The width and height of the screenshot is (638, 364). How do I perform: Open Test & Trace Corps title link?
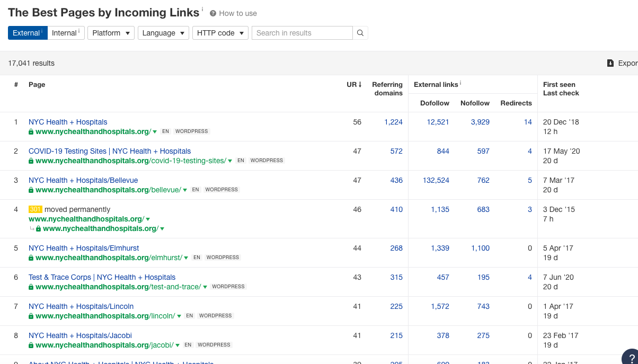[x=102, y=277]
